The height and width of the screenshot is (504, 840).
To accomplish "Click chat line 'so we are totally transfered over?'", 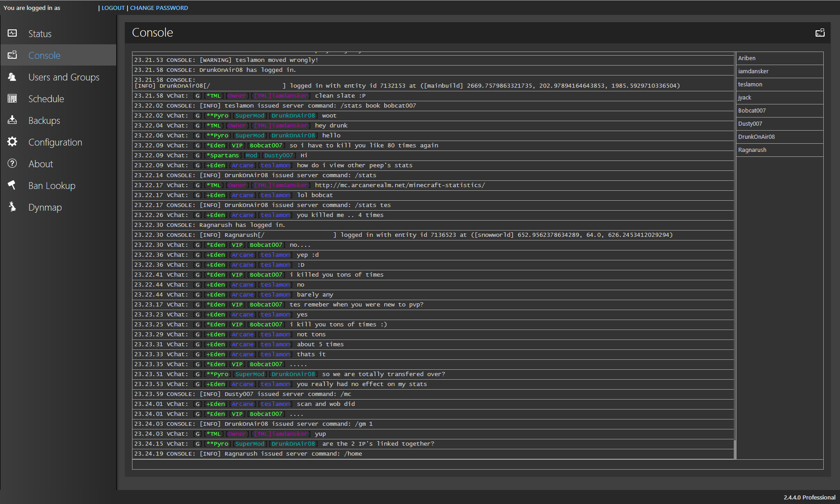I will click(433, 374).
